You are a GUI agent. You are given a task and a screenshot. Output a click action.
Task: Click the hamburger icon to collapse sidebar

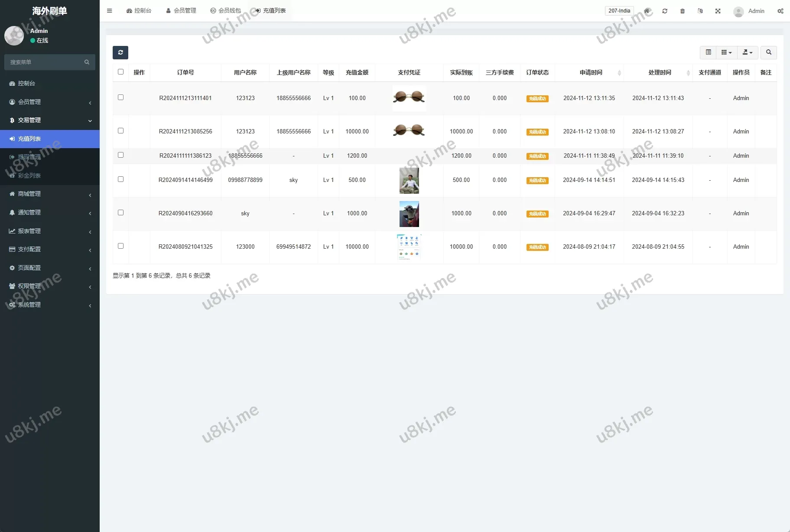pyautogui.click(x=110, y=11)
